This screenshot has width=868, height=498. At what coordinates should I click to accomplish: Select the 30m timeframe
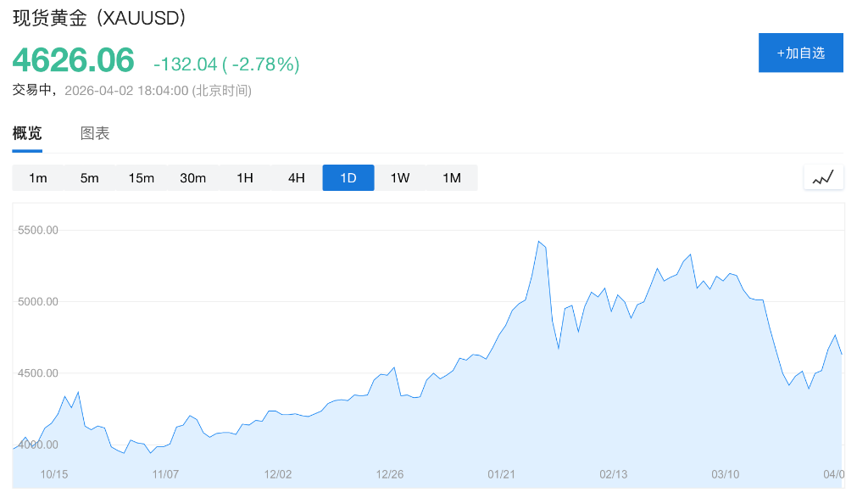pyautogui.click(x=193, y=178)
